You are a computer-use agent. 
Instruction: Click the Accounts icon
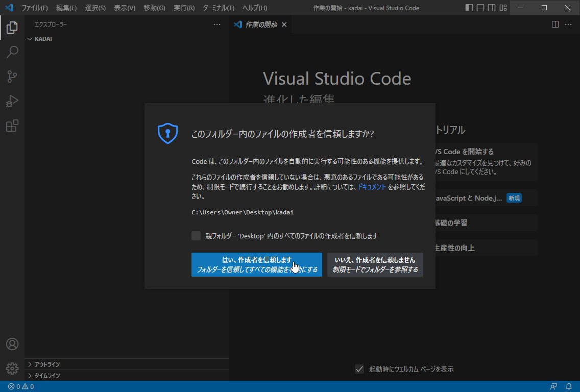click(12, 344)
